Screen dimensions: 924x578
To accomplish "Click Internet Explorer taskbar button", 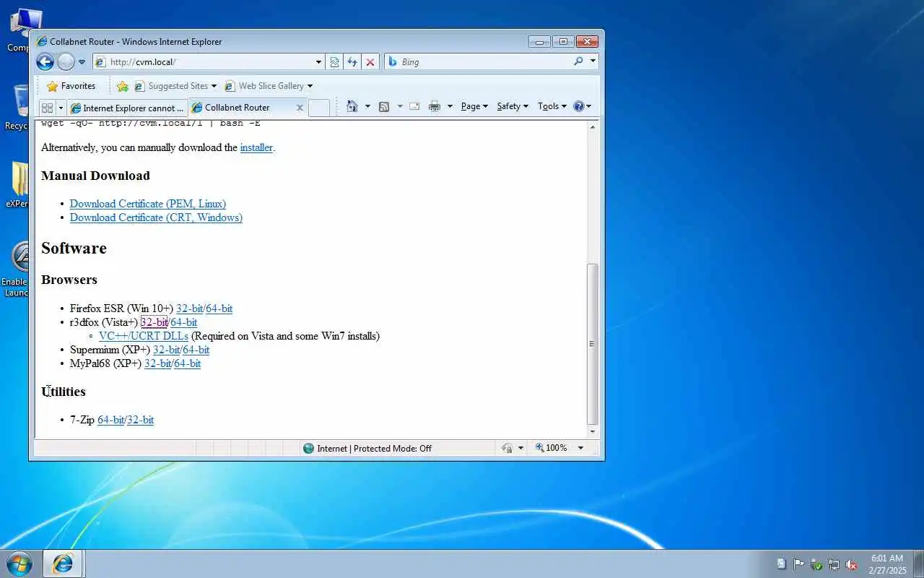I will coord(63,564).
